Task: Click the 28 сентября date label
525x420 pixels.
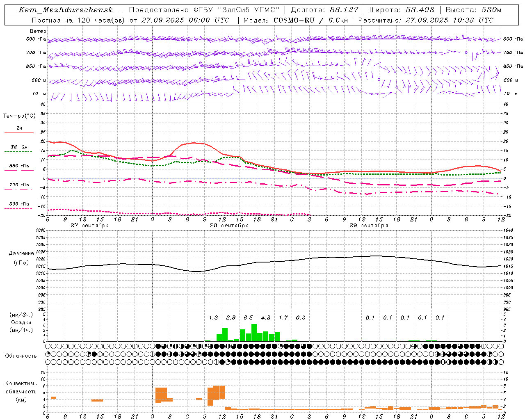Action: (x=229, y=226)
